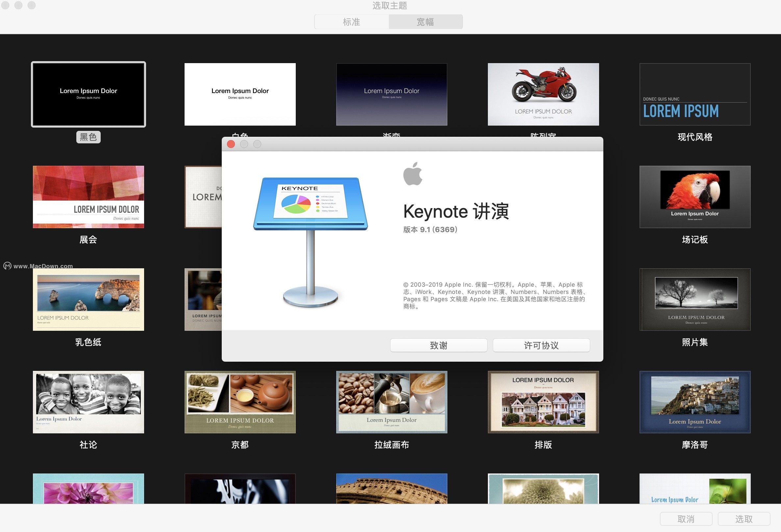Select the 照片集 theme thumbnail
This screenshot has height=532, width=781.
click(695, 299)
